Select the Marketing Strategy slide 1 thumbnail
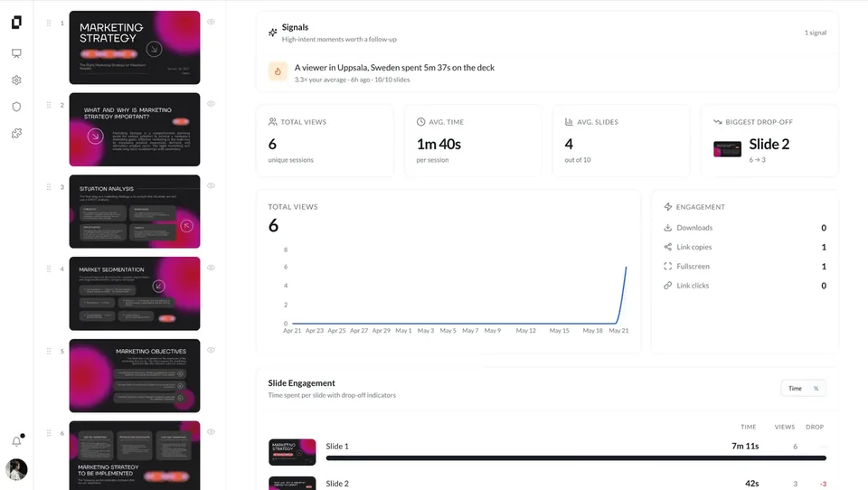This screenshot has width=868, height=490. tap(135, 48)
